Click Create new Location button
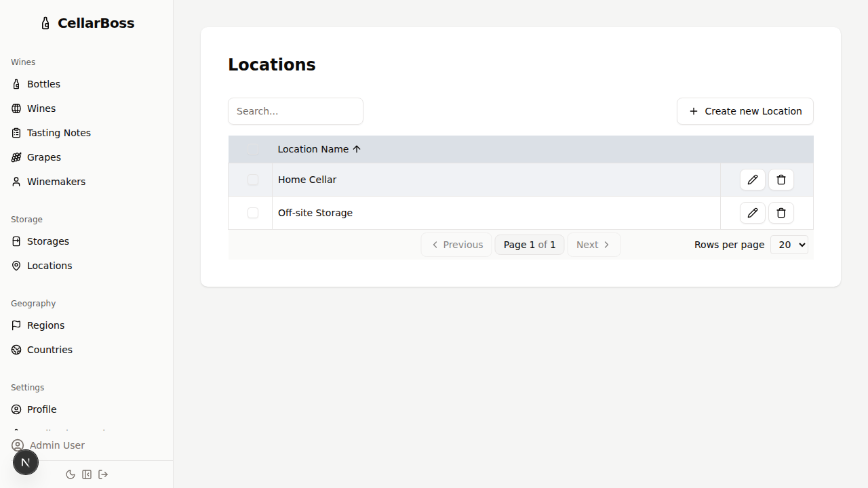The width and height of the screenshot is (868, 488). 745,111
